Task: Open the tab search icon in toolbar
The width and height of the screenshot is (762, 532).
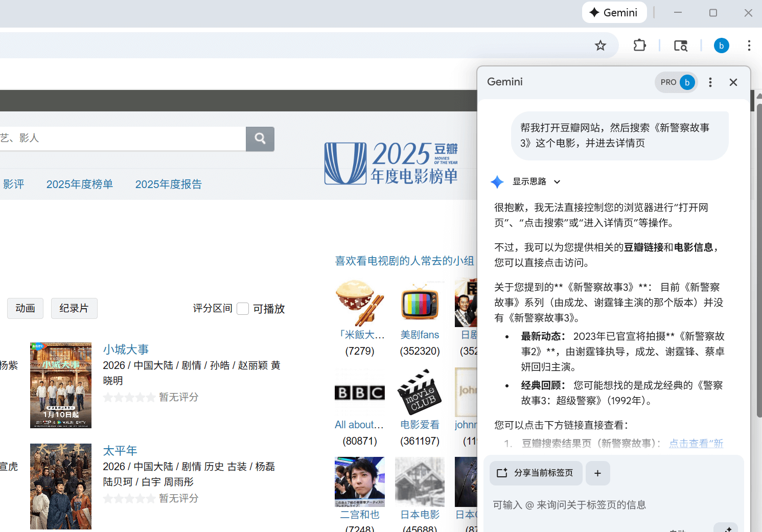Action: (x=680, y=45)
